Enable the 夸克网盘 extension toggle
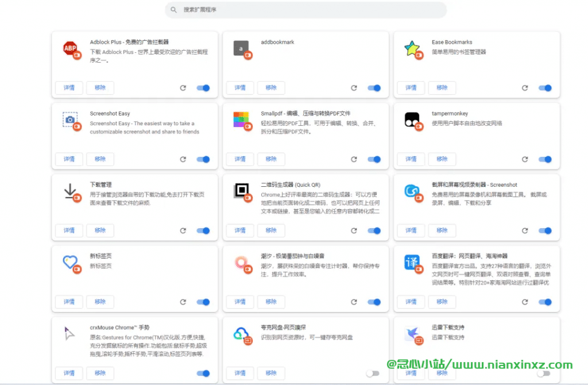This screenshot has height=385, width=588. [x=373, y=373]
